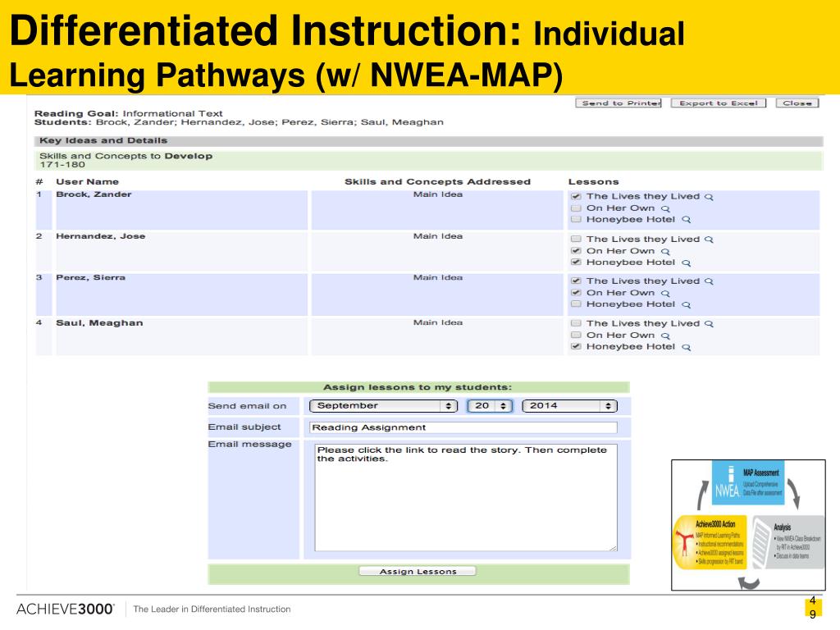Click the Close button
This screenshot has width=840, height=630.
797,103
